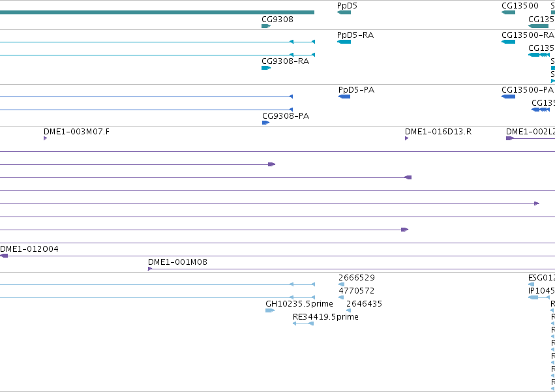Select the DME1-016D13.R label
Image resolution: width=555 pixels, height=392 pixels.
pos(438,131)
